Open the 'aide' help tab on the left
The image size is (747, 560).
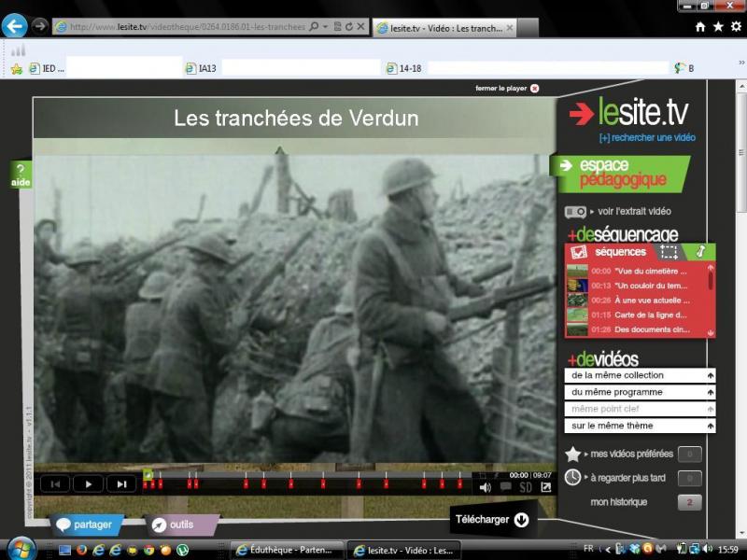click(x=21, y=175)
